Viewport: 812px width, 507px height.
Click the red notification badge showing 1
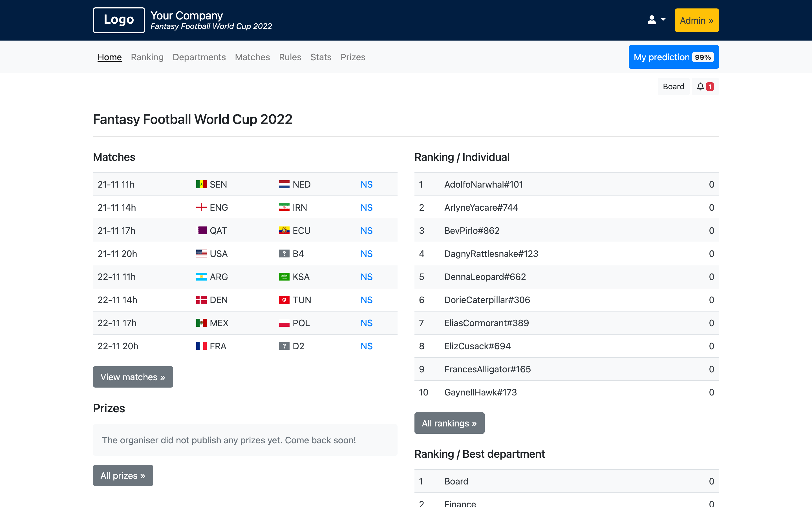pos(709,86)
